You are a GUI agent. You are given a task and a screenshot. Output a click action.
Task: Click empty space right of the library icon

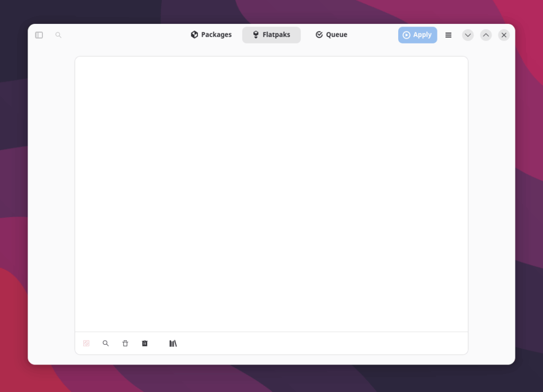[x=318, y=343]
